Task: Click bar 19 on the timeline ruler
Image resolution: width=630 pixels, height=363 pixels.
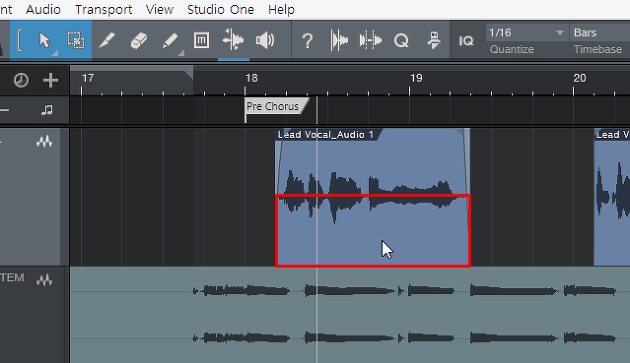Action: (416, 78)
